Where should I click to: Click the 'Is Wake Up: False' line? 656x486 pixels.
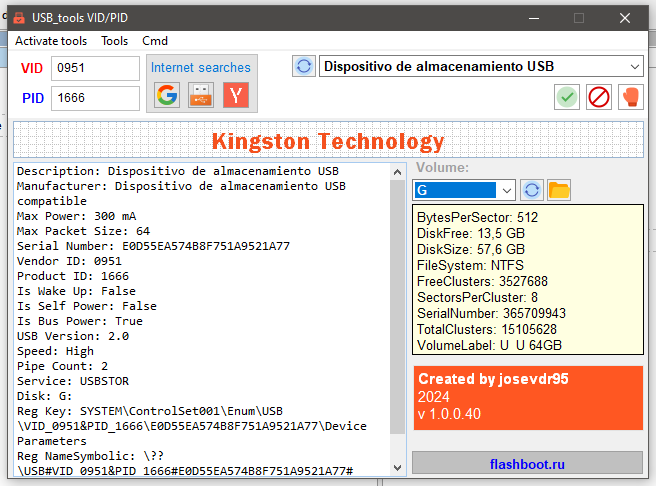(77, 291)
